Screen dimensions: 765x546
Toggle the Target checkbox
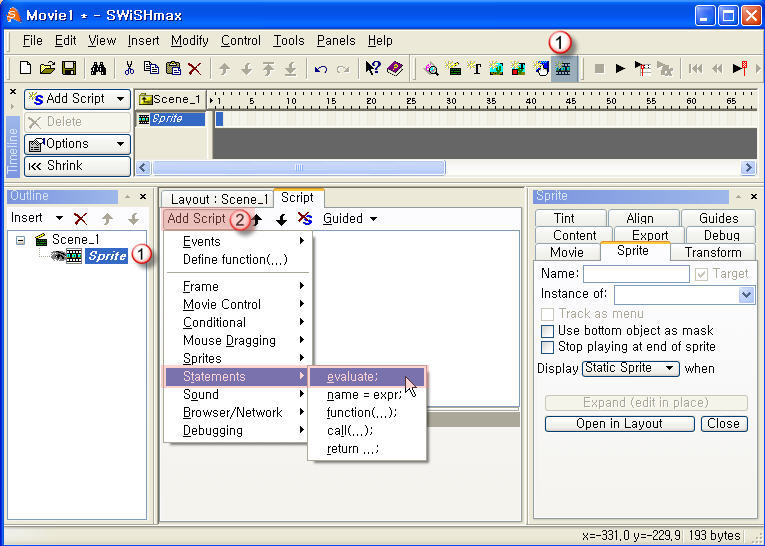(701, 274)
